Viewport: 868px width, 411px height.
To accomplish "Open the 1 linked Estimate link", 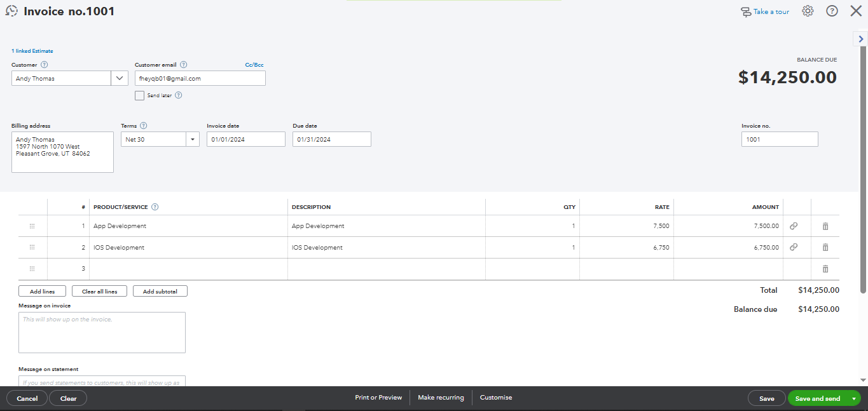I will [x=32, y=51].
